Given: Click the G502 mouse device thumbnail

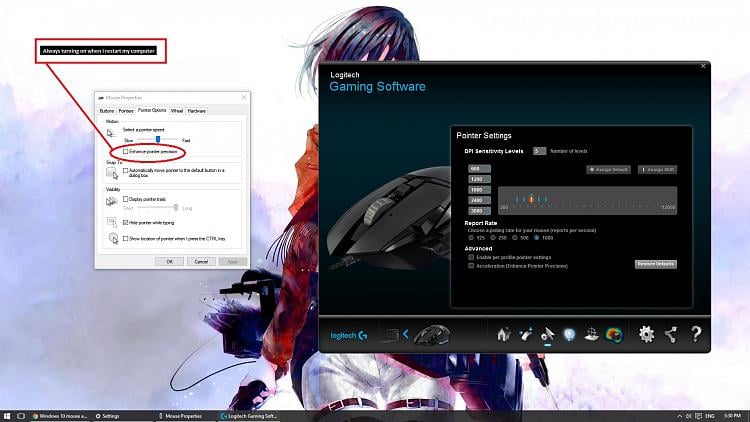Looking at the screenshot, I should click(432, 334).
